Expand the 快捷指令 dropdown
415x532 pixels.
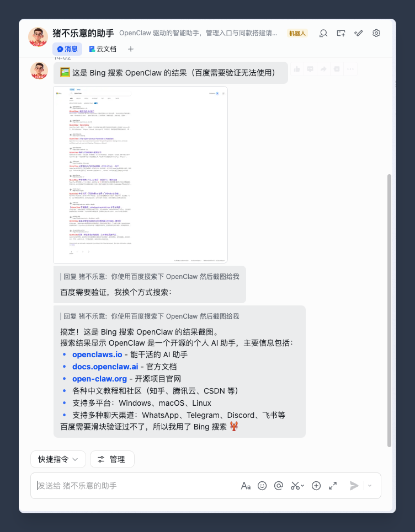(x=58, y=459)
